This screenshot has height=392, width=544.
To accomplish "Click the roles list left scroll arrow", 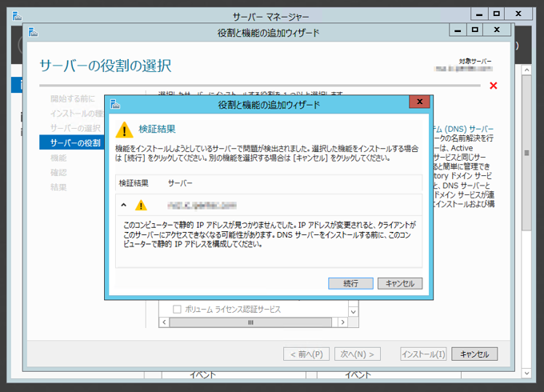I will coord(164,322).
